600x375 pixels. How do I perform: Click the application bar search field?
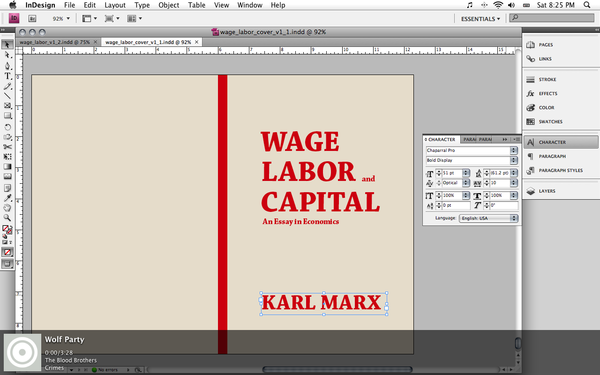click(552, 18)
